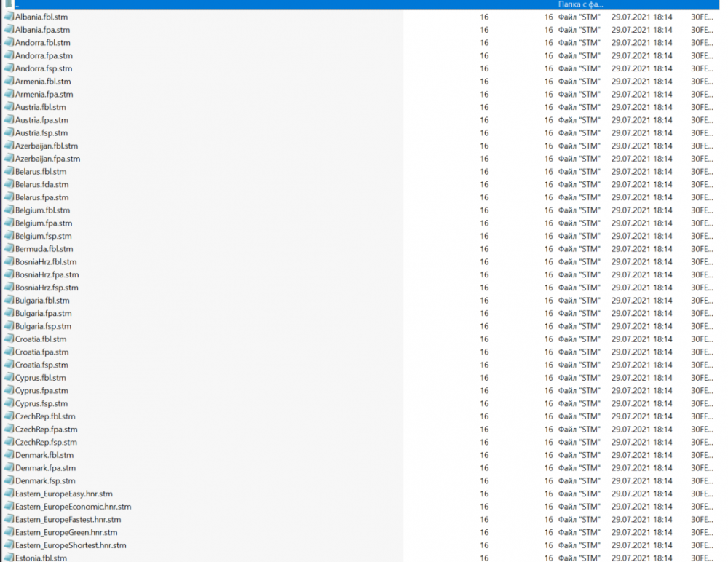Select the file name Croatia.fbl.stm

[x=41, y=339]
